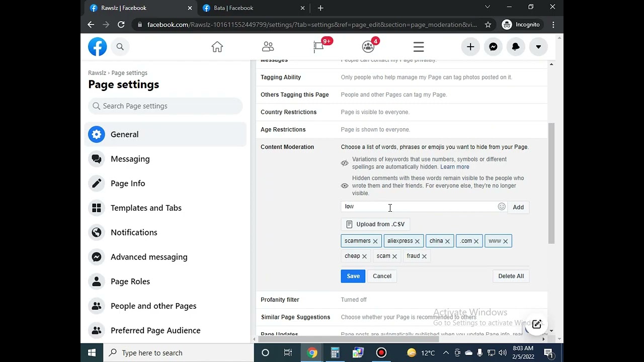Remove the scammers keyword tag
The width and height of the screenshot is (644, 362).
pyautogui.click(x=375, y=241)
